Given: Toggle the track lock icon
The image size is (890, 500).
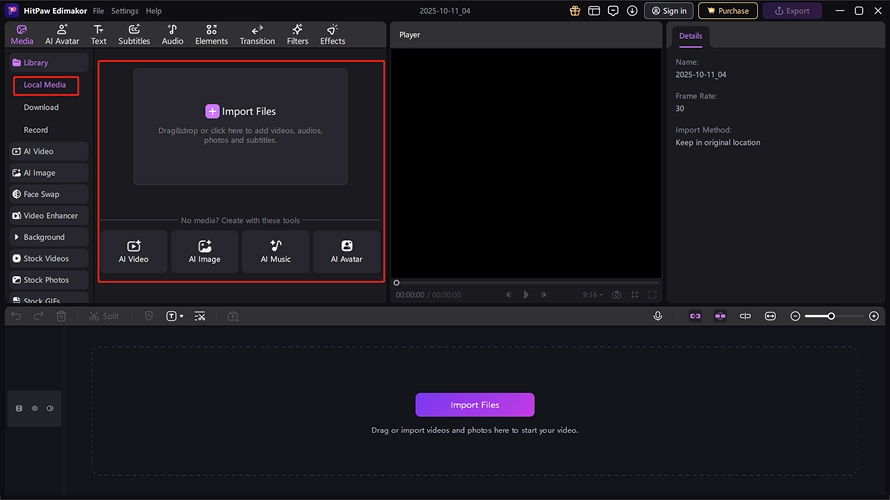Looking at the screenshot, I should click(19, 408).
